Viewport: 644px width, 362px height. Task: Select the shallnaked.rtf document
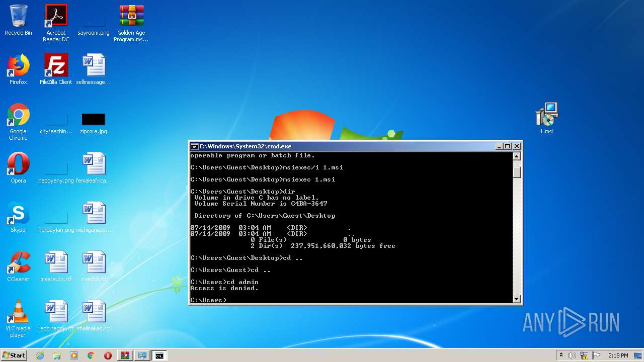(x=94, y=316)
